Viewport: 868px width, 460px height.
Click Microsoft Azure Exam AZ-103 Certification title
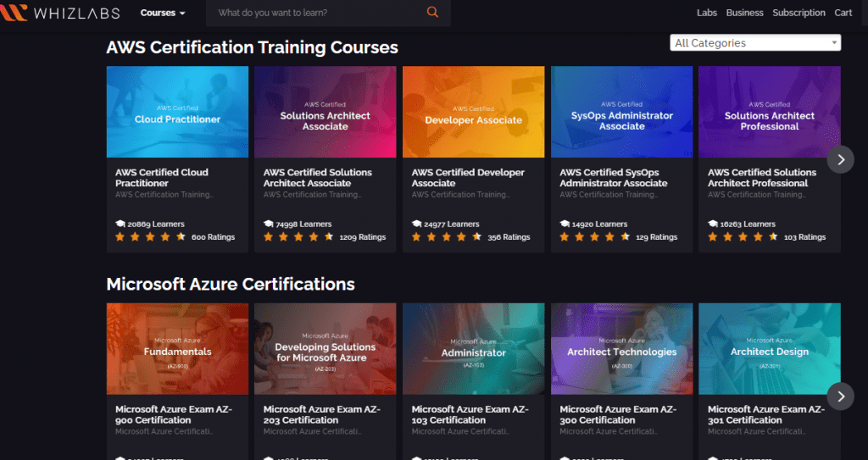coord(470,414)
